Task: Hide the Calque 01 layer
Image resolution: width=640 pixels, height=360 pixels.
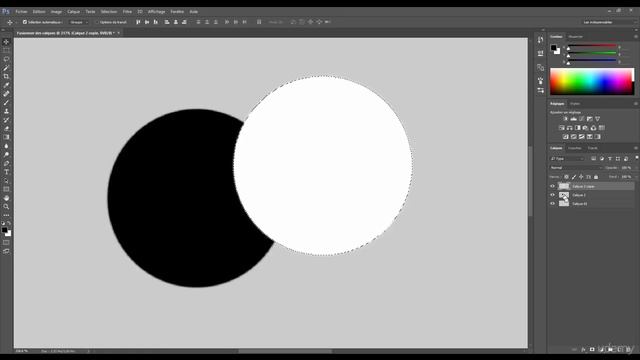Action: coord(553,204)
